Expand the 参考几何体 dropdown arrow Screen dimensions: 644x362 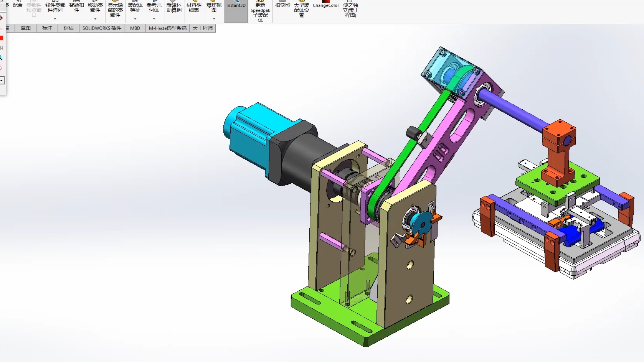click(x=154, y=19)
